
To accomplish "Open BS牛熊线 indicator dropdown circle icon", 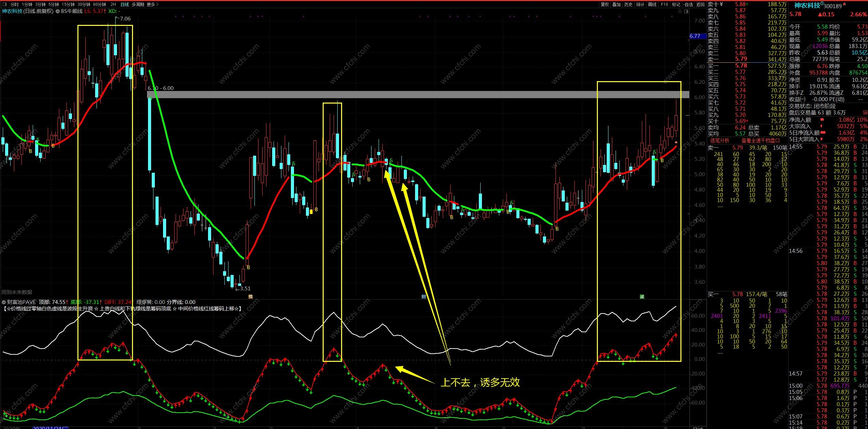I will (58, 11).
